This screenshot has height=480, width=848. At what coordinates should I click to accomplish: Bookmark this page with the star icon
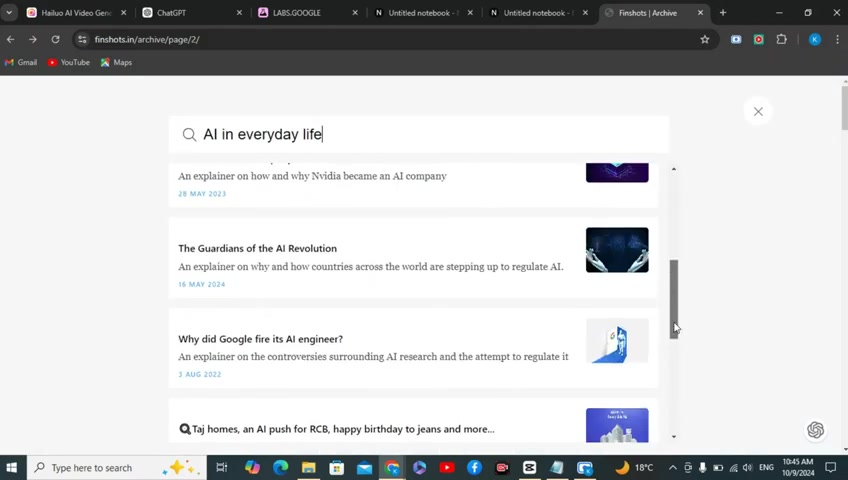point(705,39)
